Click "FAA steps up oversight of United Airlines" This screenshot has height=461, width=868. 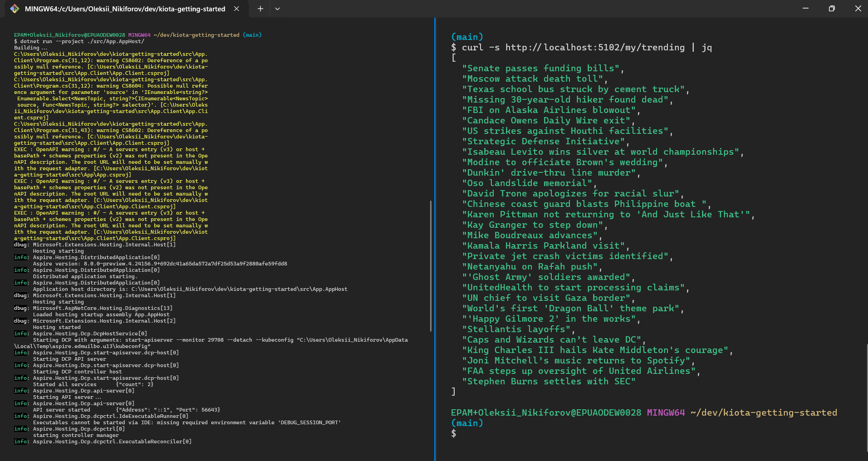pyautogui.click(x=581, y=371)
